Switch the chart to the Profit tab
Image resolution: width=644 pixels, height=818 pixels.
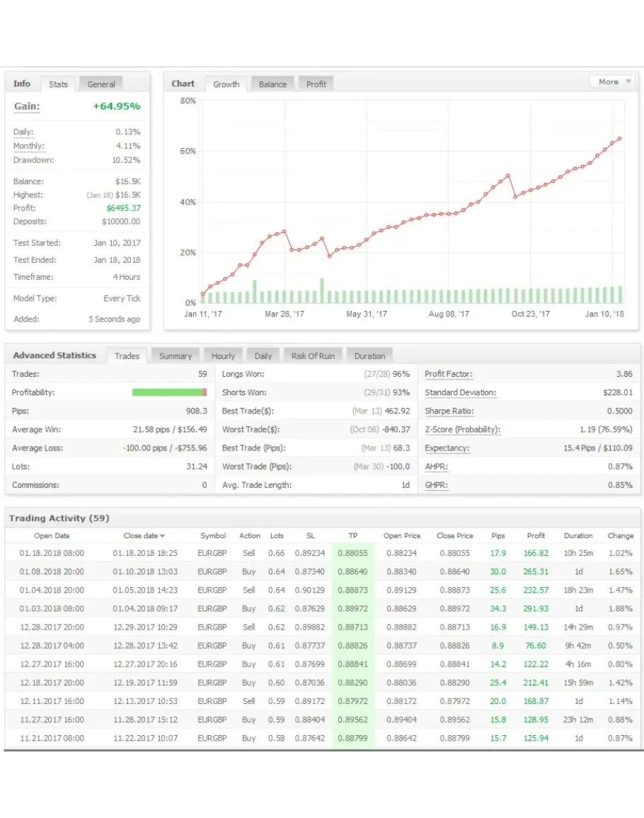click(x=316, y=84)
